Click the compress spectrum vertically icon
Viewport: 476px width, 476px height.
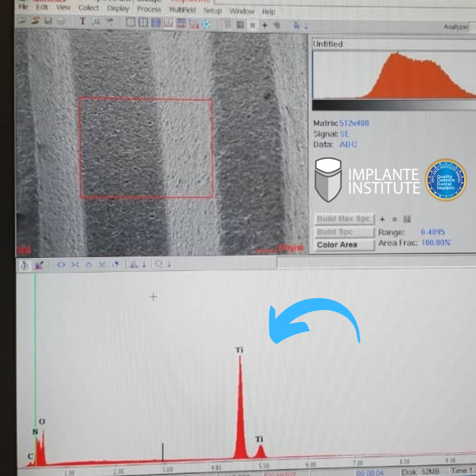pyautogui.click(x=102, y=264)
